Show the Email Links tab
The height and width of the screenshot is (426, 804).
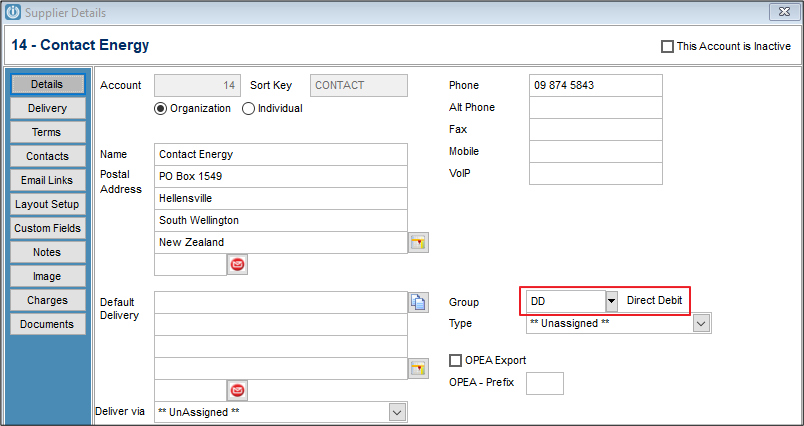[x=47, y=180]
